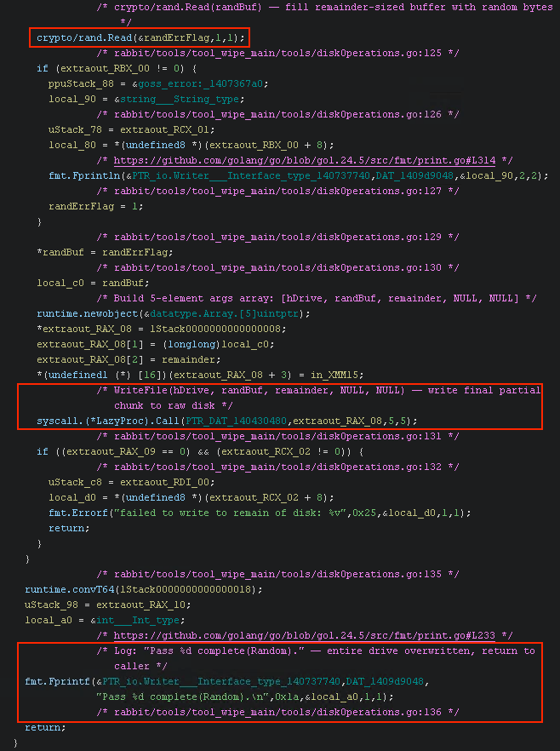Select the diskOperations.go:125 comment
The height and width of the screenshot is (751, 560).
pyautogui.click(x=277, y=53)
